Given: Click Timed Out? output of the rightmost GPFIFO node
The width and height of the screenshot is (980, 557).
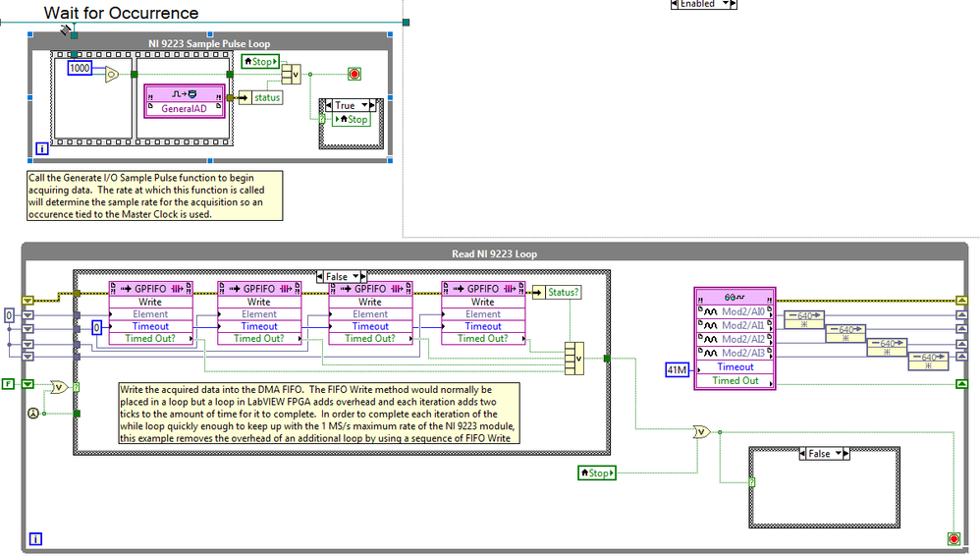Looking at the screenshot, I should (483, 338).
